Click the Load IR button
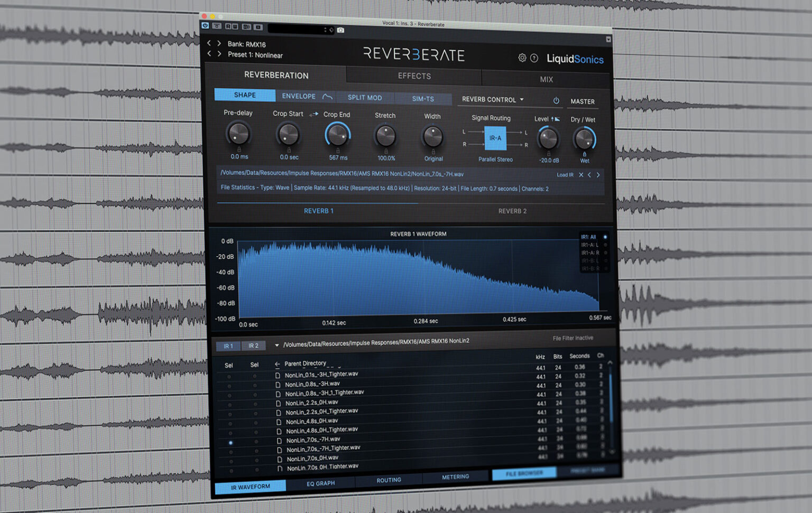Screen dimensions: 812x513 click(x=564, y=174)
